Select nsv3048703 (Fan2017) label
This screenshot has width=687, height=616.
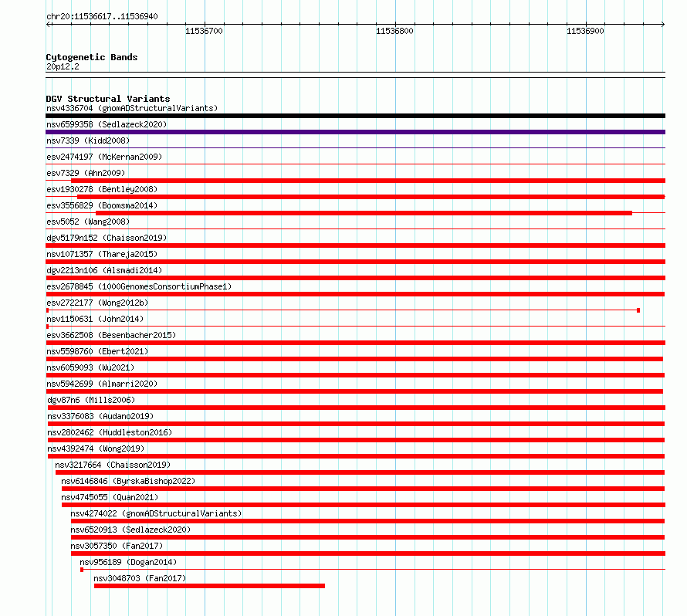140,578
